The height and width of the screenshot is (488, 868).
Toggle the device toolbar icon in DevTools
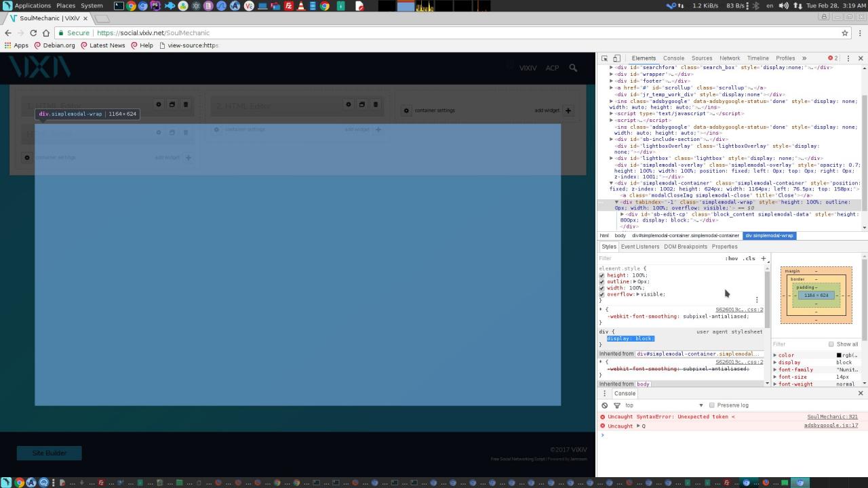point(616,58)
